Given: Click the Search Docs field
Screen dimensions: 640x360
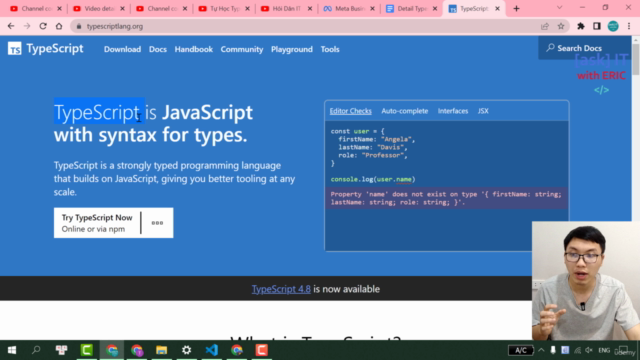Looking at the screenshot, I should coord(584,48).
